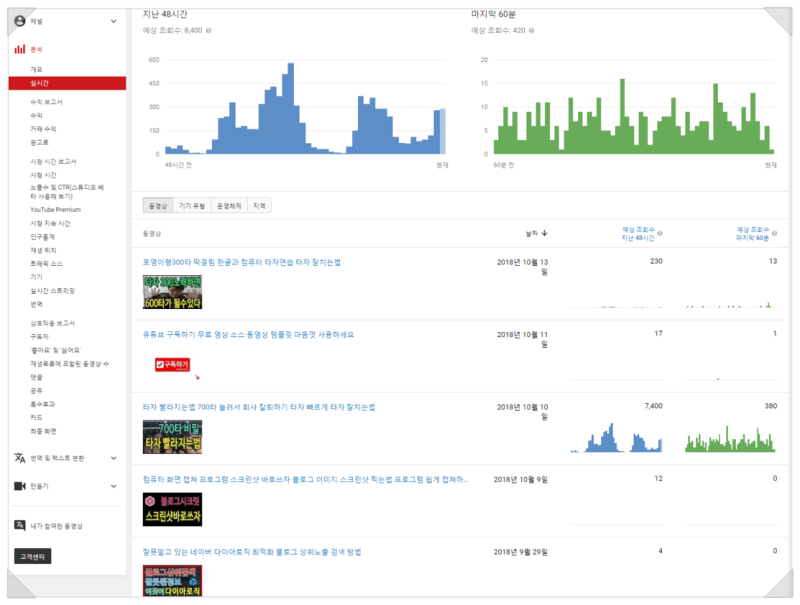The height and width of the screenshot is (605, 800).
Task: Click the green 60-minute sparkline of the 380 row
Action: pyautogui.click(x=730, y=439)
